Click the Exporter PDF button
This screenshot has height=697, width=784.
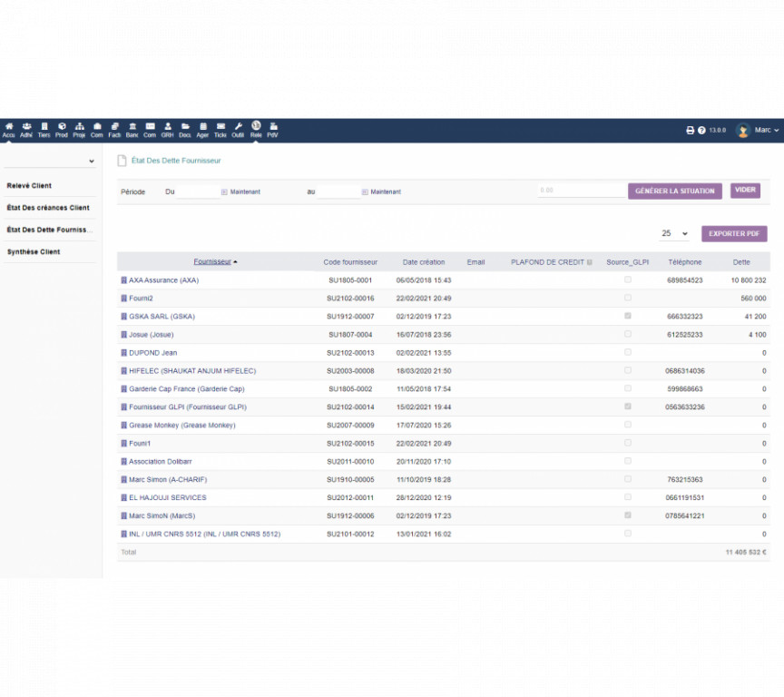coord(734,234)
